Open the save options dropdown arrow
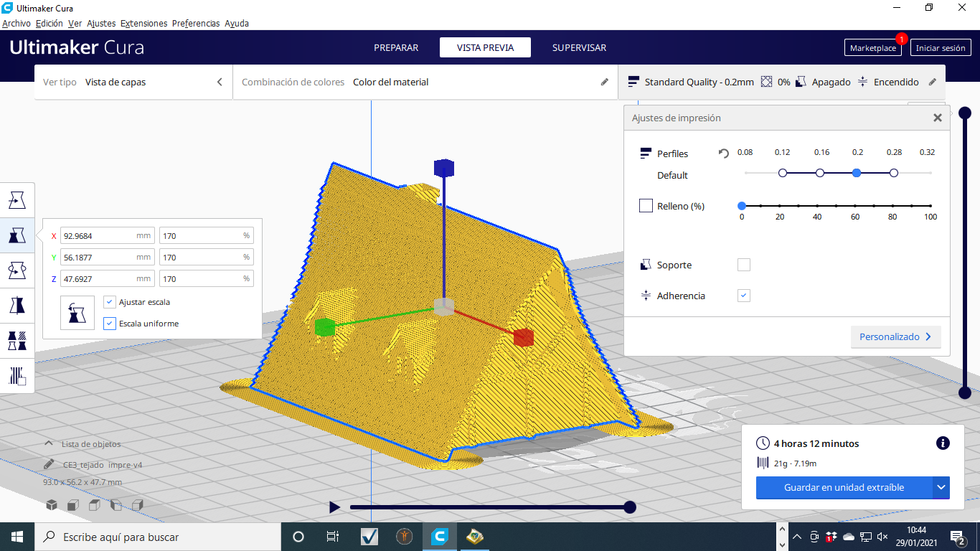 click(x=941, y=488)
